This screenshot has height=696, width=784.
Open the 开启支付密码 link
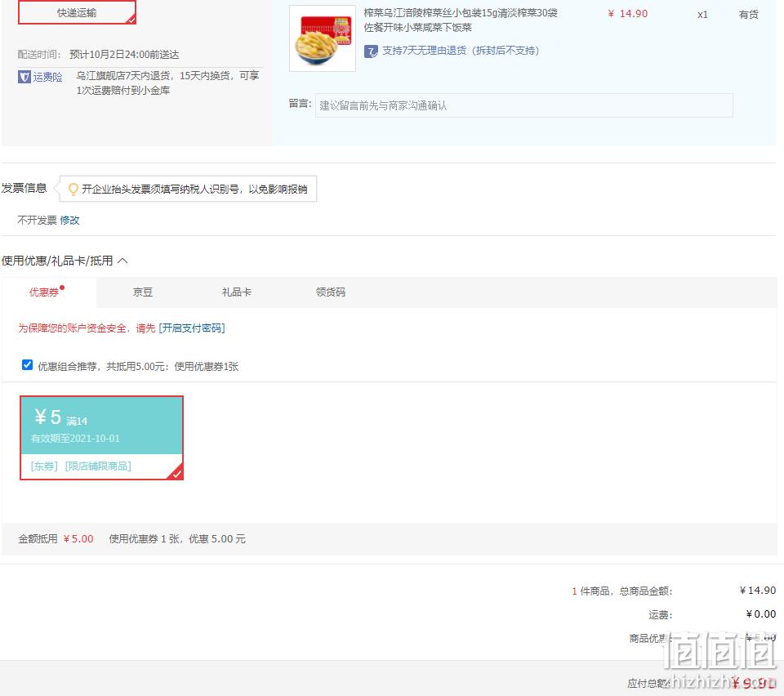pyautogui.click(x=192, y=328)
